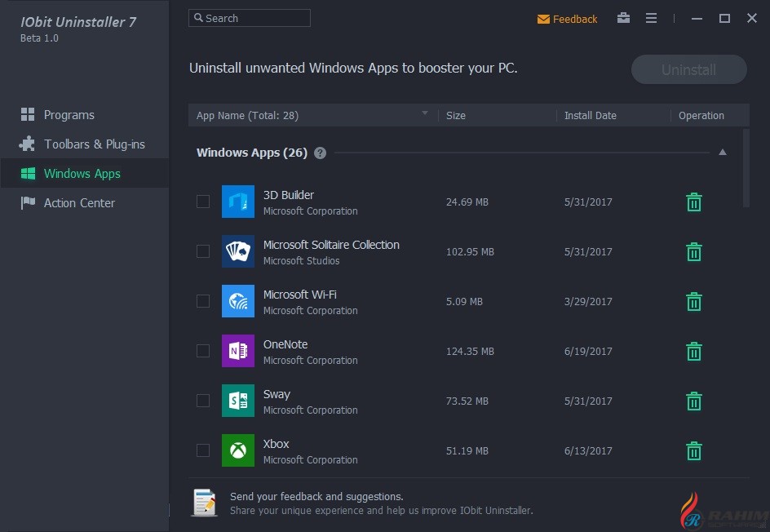770x532 pixels.
Task: Click the trash icon for 3D Builder
Action: [x=693, y=202]
